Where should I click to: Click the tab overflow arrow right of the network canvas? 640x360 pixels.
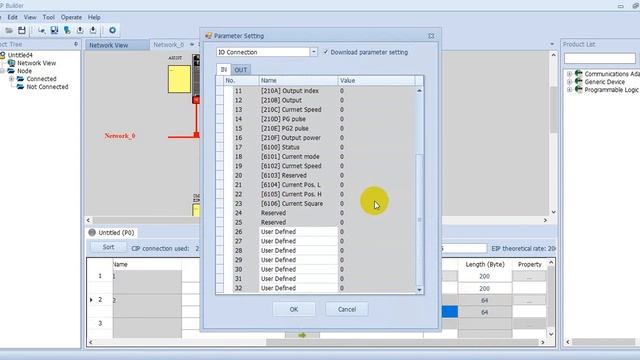[x=552, y=44]
